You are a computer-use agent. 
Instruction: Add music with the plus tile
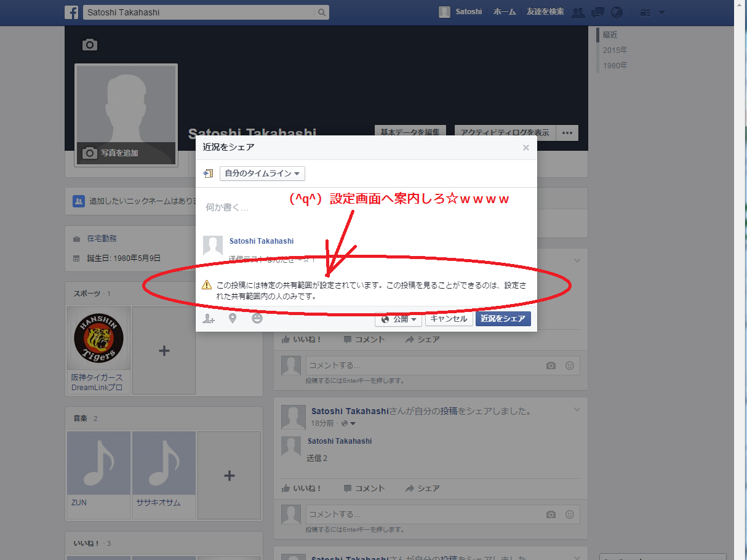229,475
